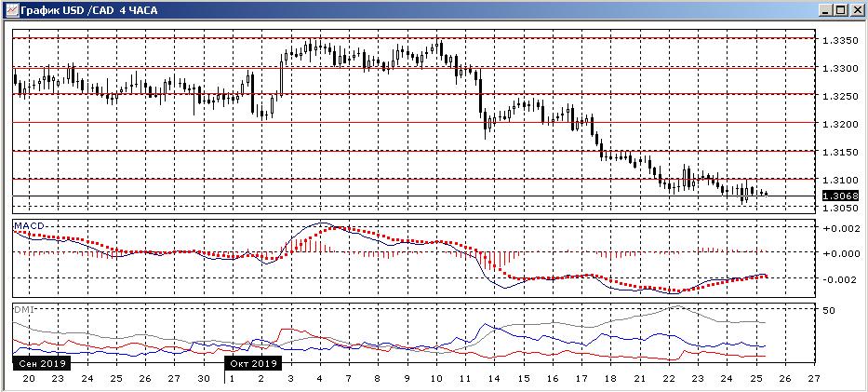Select the MACD indicator label
The height and width of the screenshot is (392, 868).
(x=26, y=224)
